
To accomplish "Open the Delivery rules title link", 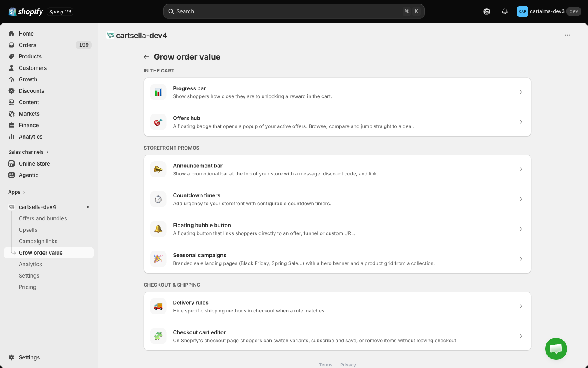I will coord(191,303).
